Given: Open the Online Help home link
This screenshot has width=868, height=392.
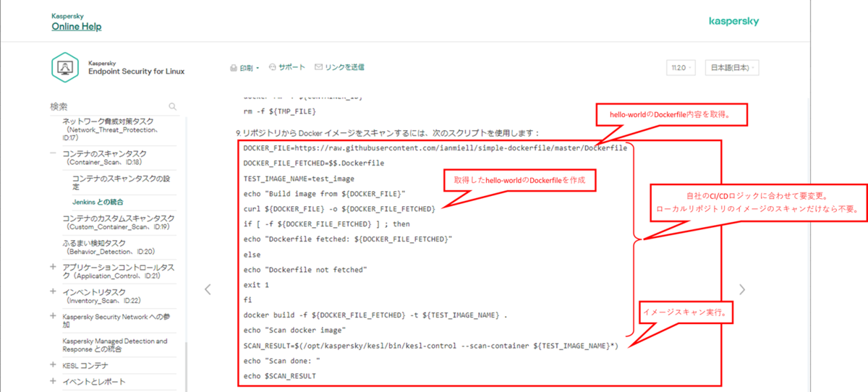Looking at the screenshot, I should [76, 27].
